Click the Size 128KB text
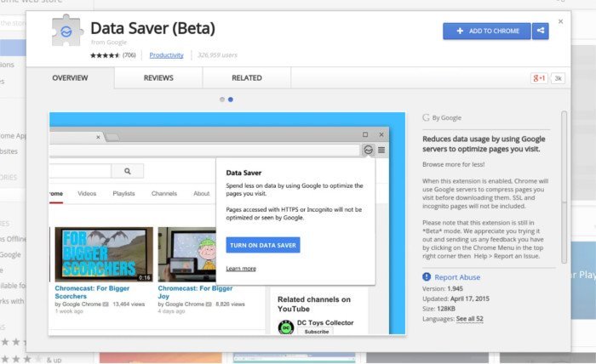Image resolution: width=596 pixels, height=364 pixels. 438,309
